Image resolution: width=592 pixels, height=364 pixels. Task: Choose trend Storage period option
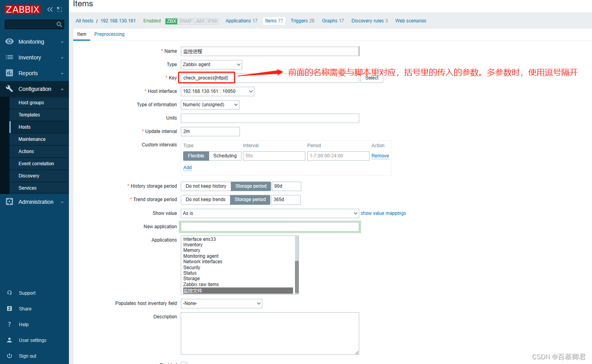(250, 200)
